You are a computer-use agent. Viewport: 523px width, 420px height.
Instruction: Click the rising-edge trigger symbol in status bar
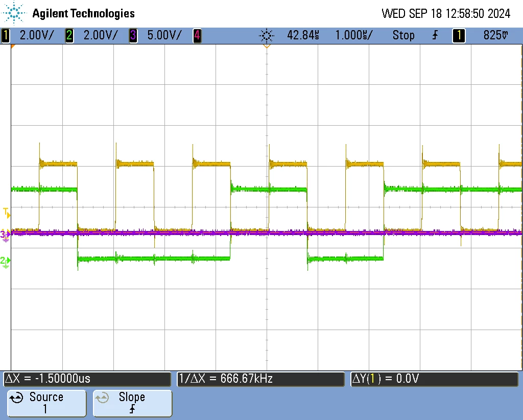(x=435, y=35)
